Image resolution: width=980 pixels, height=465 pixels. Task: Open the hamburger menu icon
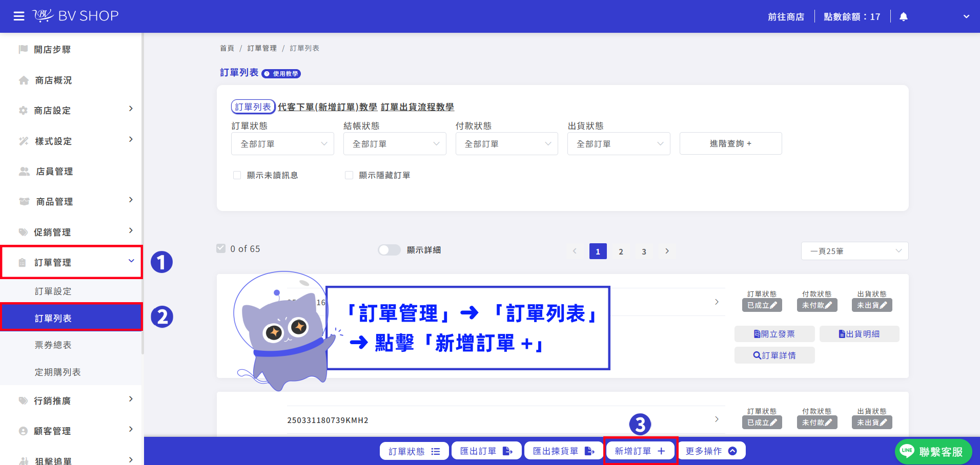pyautogui.click(x=19, y=16)
